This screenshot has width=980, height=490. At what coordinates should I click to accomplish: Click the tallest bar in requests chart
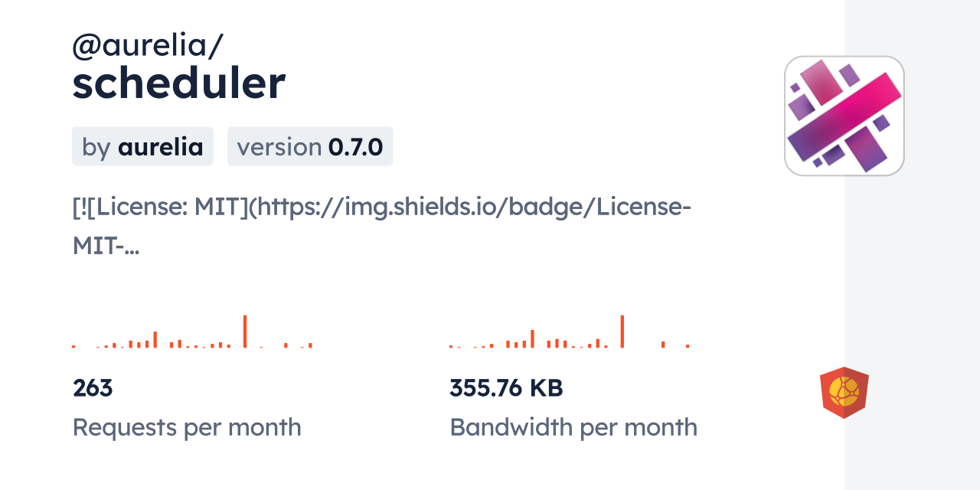tap(245, 332)
